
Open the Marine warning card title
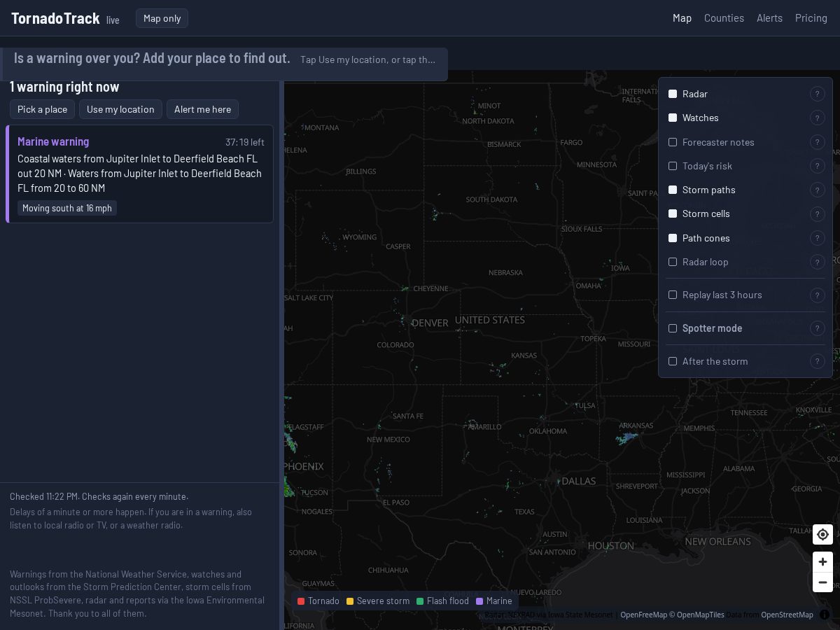point(53,141)
